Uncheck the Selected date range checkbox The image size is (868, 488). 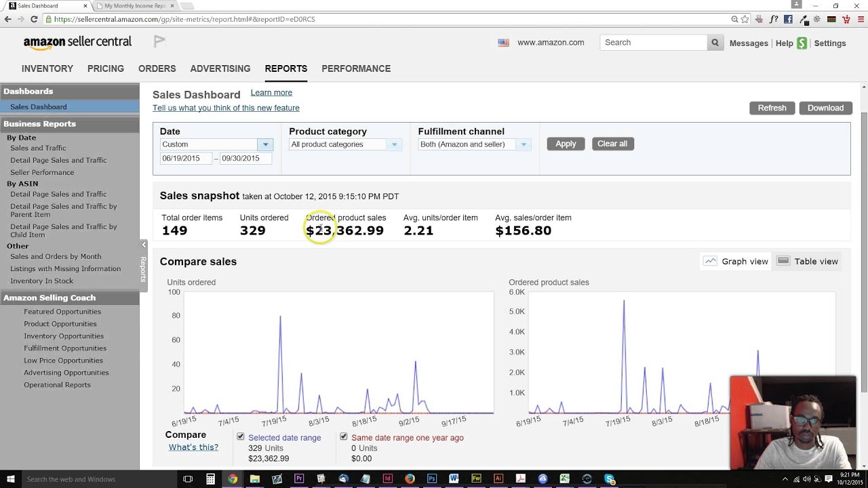pyautogui.click(x=240, y=437)
